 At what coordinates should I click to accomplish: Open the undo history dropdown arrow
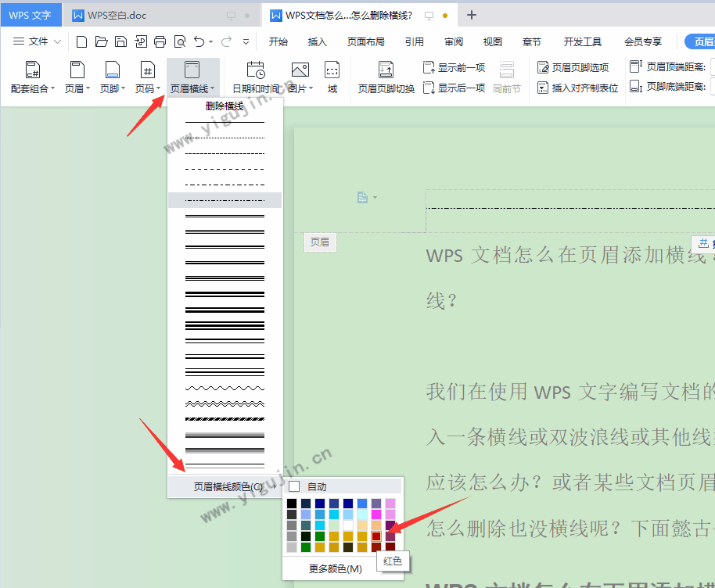coord(210,42)
